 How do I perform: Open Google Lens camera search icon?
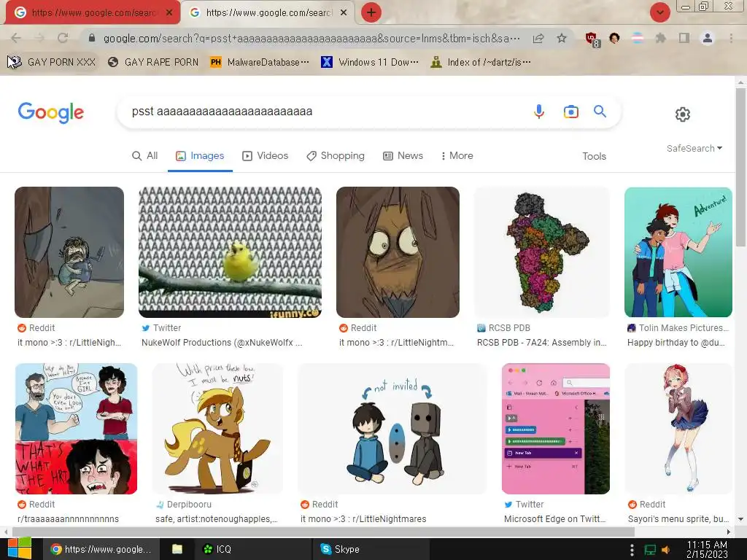pos(570,112)
